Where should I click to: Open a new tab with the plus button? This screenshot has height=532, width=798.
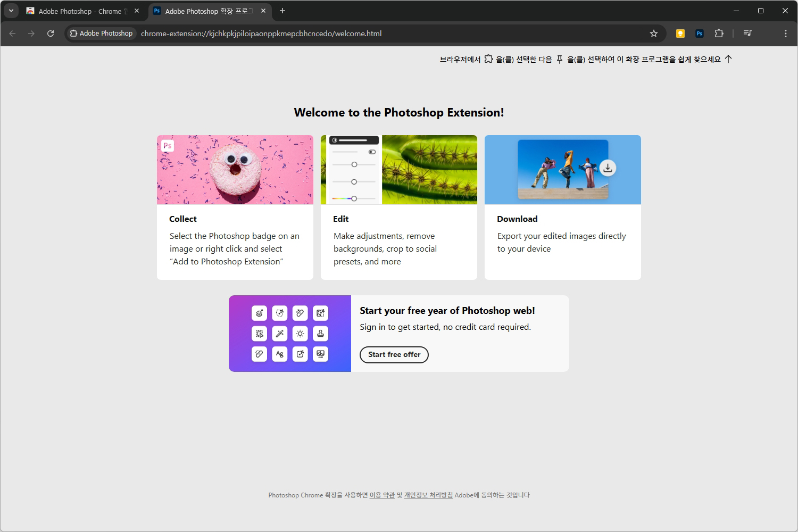(x=282, y=11)
